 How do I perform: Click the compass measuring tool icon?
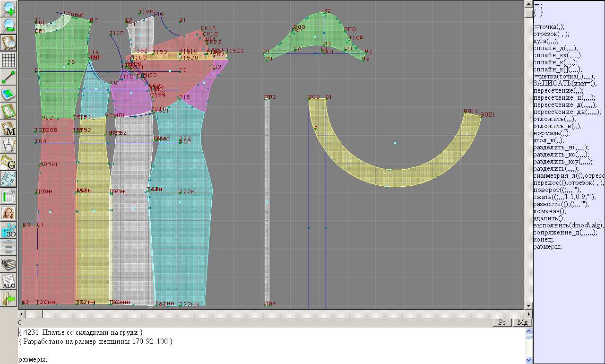tap(9, 145)
